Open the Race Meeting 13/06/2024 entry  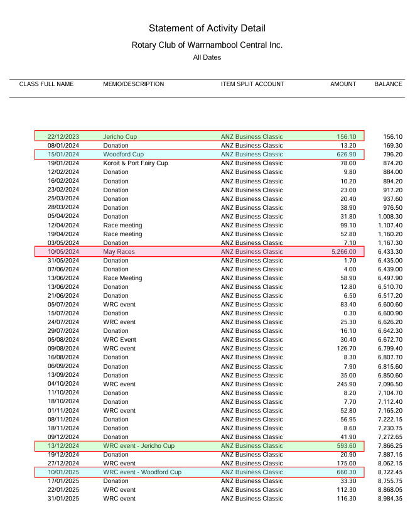(122, 278)
